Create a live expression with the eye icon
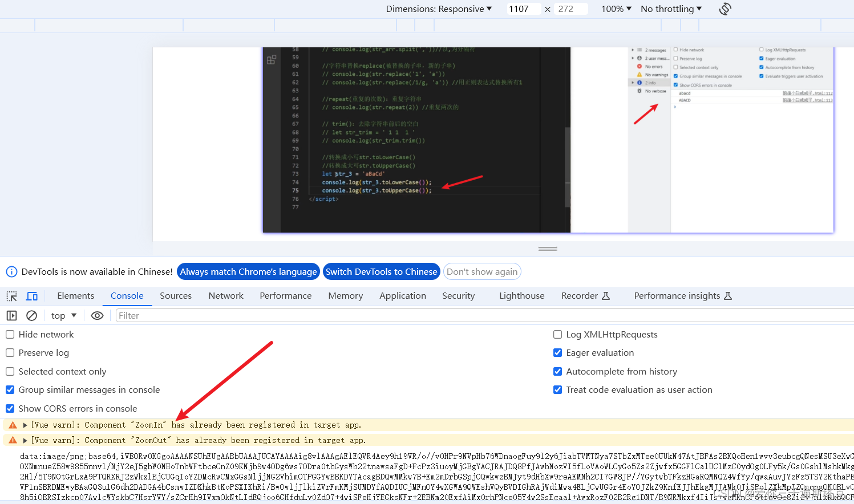Screen dimensions: 854x504 (97, 315)
